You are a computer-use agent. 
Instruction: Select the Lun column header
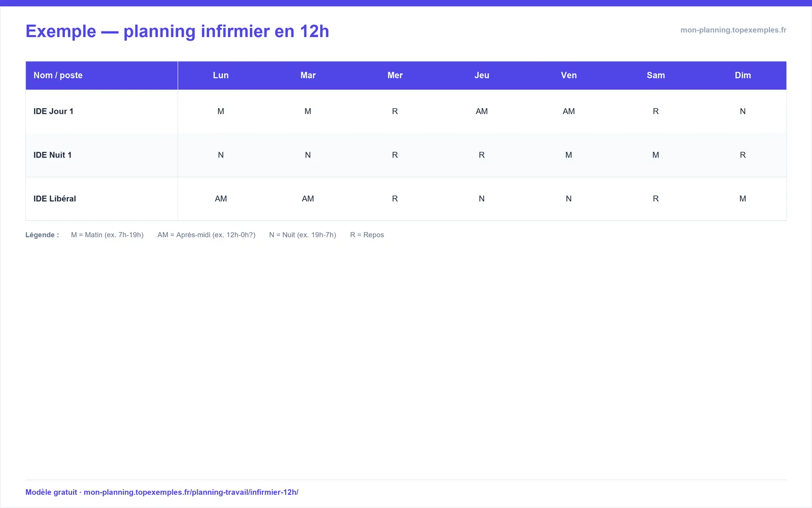(x=221, y=75)
